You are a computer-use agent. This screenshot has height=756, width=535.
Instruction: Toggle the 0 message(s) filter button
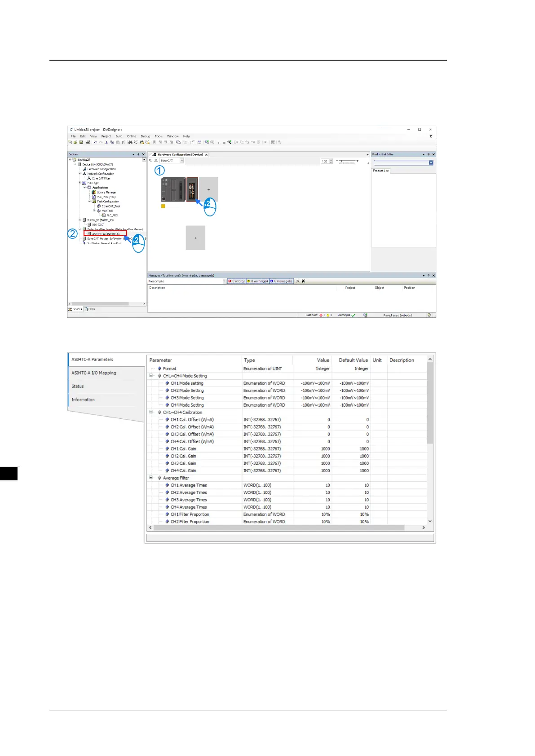[x=281, y=281]
